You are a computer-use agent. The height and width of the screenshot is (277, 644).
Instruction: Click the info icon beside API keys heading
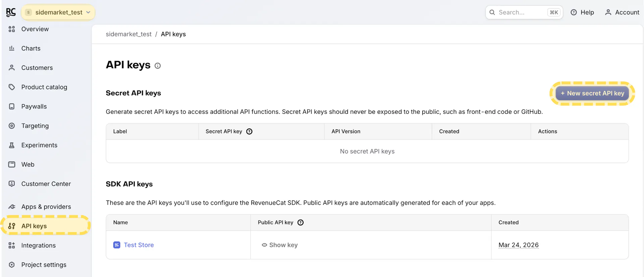tap(158, 66)
